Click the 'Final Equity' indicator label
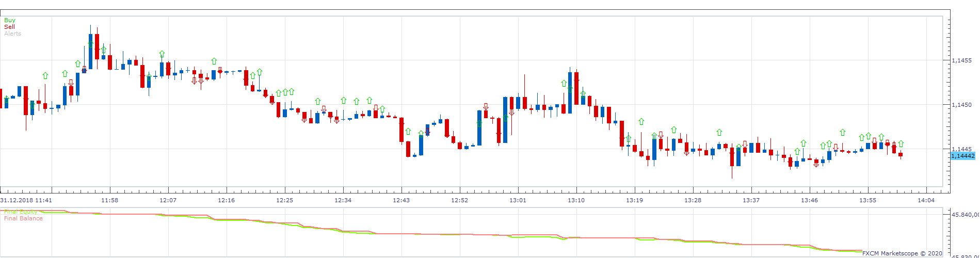 pos(21,212)
